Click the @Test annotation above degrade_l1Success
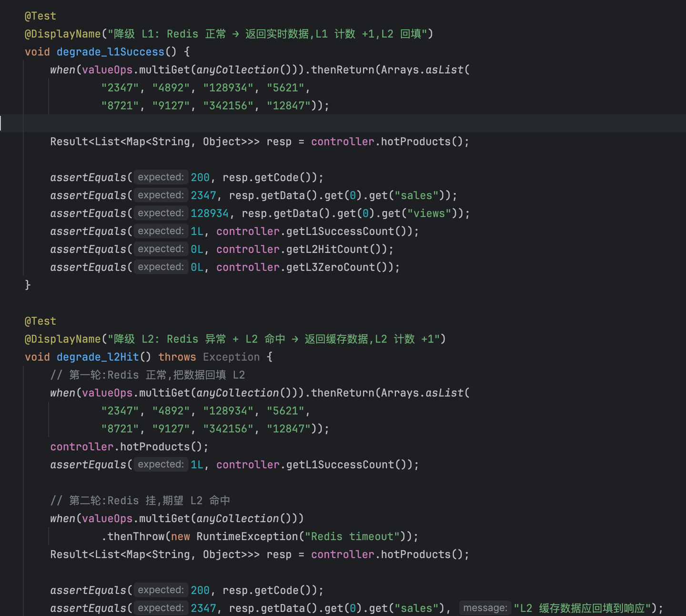This screenshot has height=616, width=686. pyautogui.click(x=40, y=16)
